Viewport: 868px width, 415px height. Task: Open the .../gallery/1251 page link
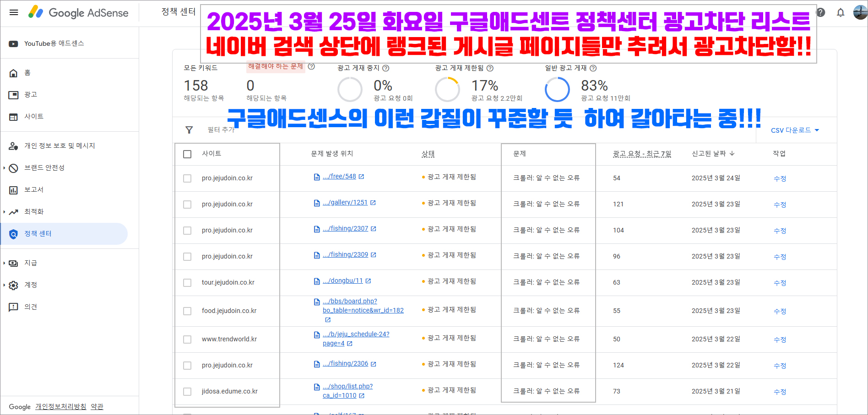tap(345, 202)
